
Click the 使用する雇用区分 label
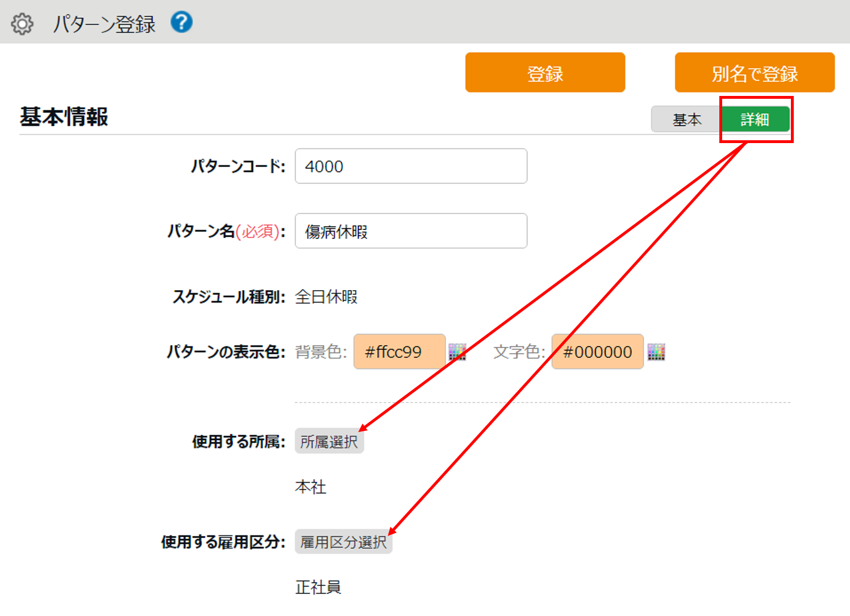(x=223, y=542)
